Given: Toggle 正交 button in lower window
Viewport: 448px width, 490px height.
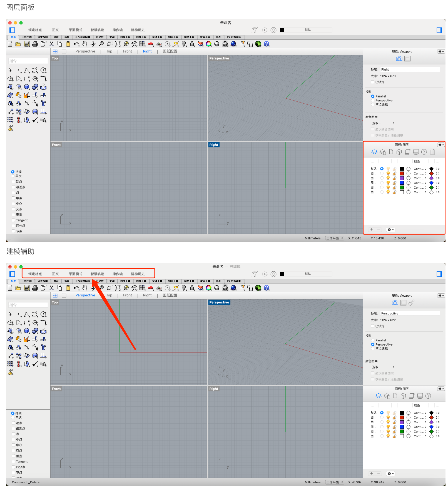Looking at the screenshot, I should (x=55, y=274).
